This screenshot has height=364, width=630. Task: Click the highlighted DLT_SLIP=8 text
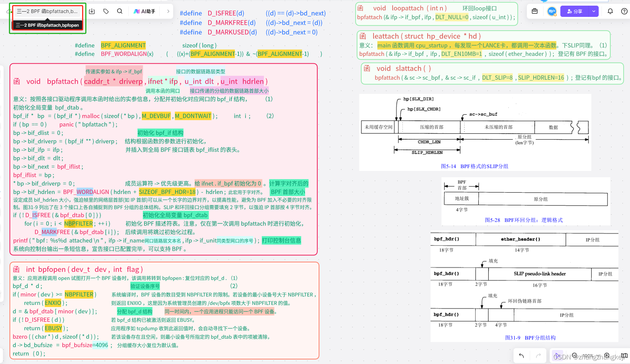[x=497, y=78]
